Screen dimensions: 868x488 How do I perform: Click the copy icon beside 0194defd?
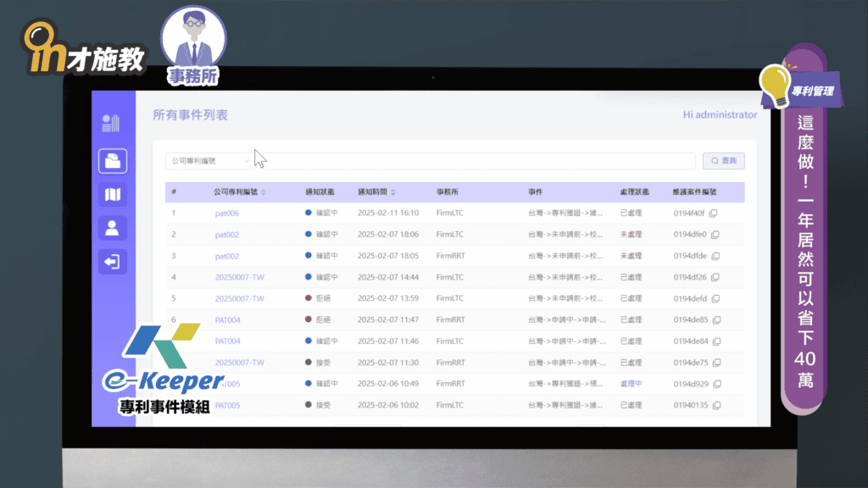[x=715, y=299]
